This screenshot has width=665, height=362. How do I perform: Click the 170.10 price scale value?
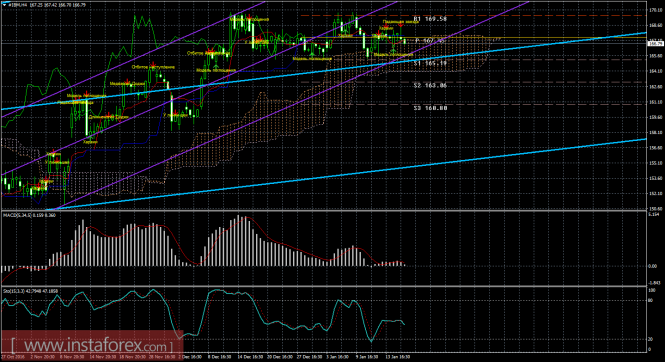(x=655, y=10)
